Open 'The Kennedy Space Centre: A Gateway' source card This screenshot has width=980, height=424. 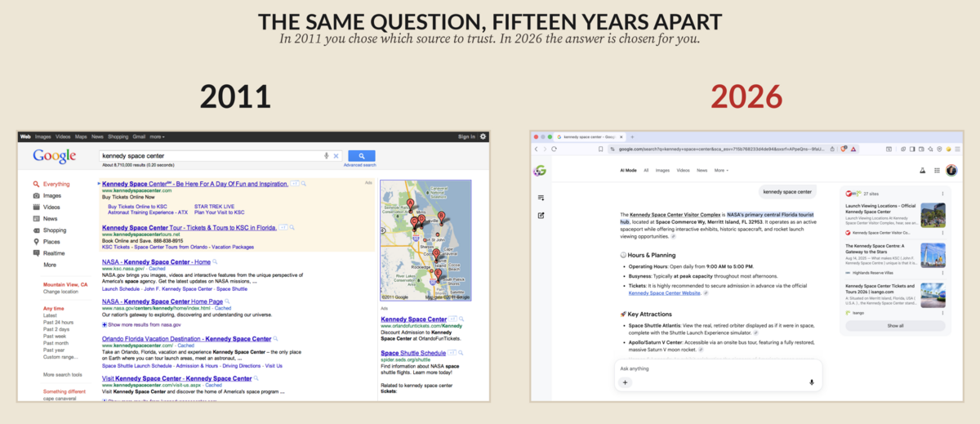click(x=895, y=257)
